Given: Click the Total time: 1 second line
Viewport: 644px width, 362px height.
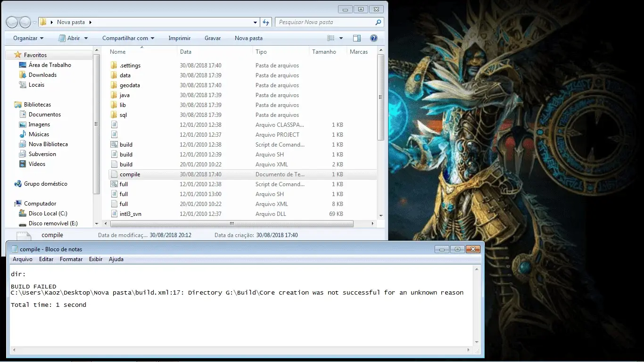Looking at the screenshot, I should click(49, 305).
